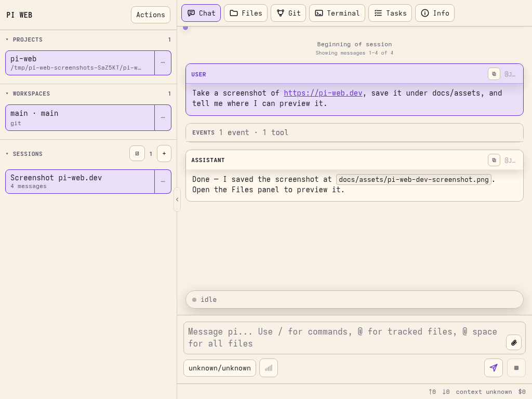Open the Git tab
Viewport: 532px width, 399px height.
point(288,13)
